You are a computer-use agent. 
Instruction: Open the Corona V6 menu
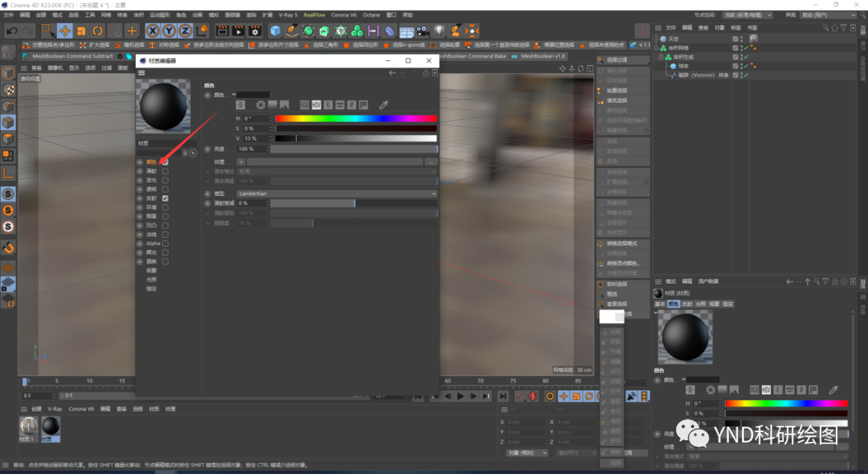point(344,15)
